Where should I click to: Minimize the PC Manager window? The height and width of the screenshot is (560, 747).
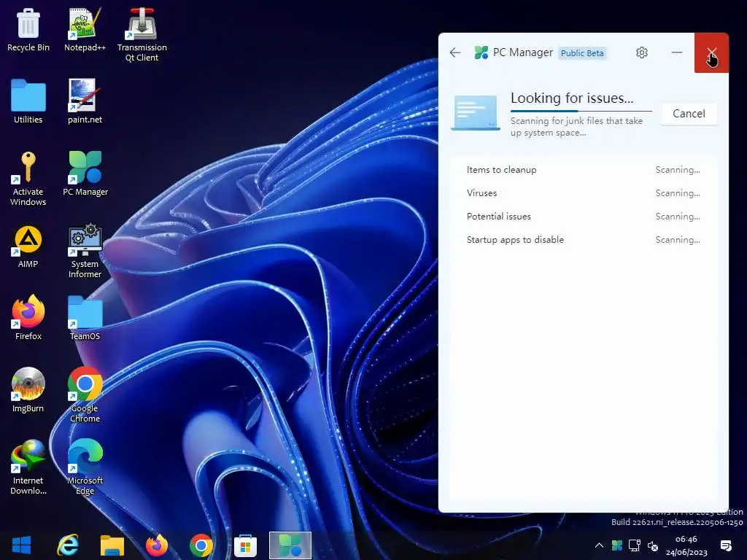tap(677, 52)
